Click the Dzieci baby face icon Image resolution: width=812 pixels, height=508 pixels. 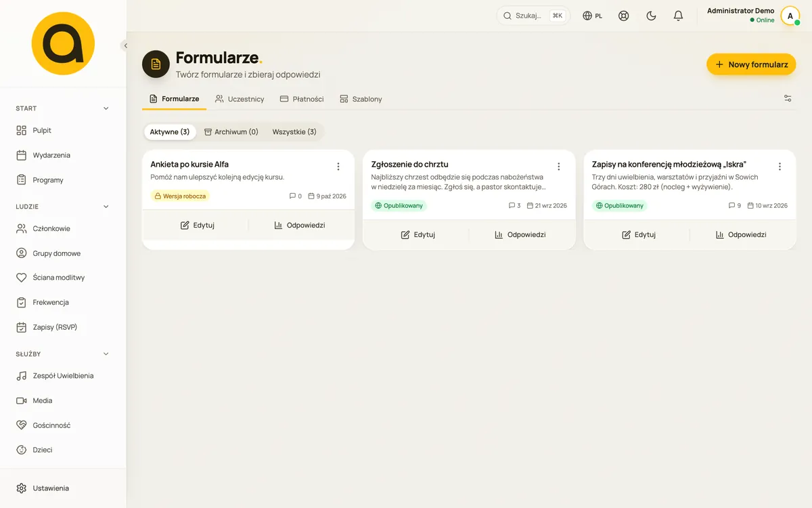(21, 450)
